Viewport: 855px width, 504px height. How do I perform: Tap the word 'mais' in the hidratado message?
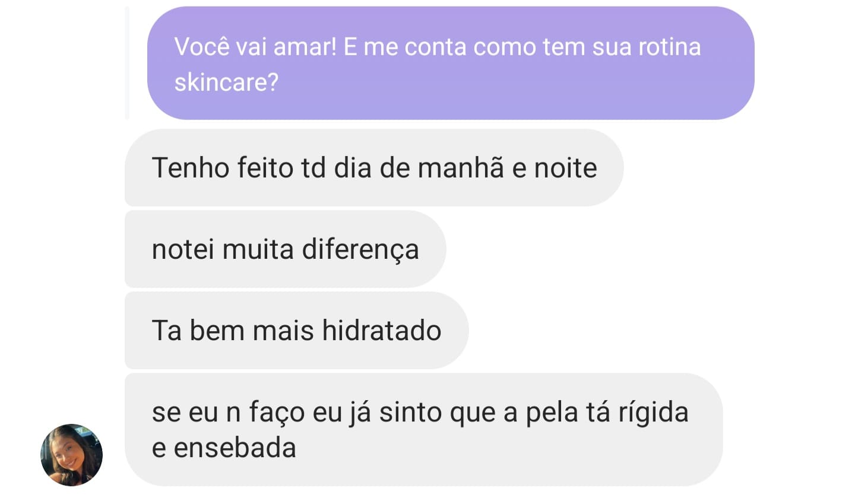point(283,330)
